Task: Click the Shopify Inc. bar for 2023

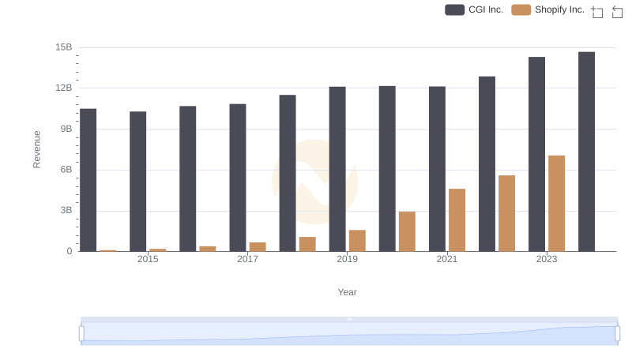Action: pyautogui.click(x=557, y=204)
